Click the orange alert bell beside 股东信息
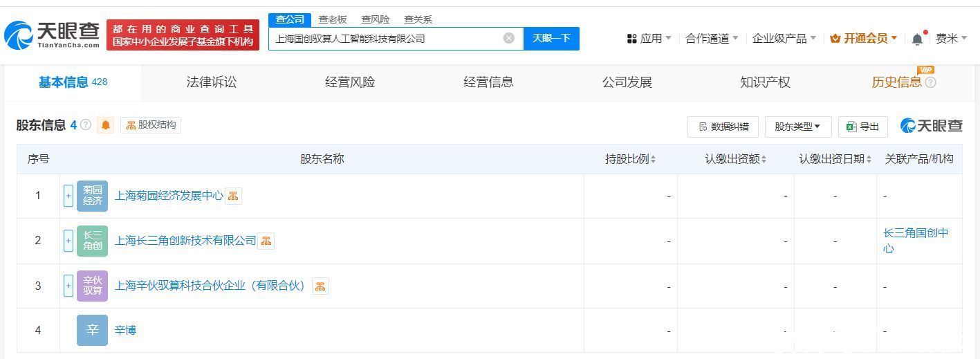The height and width of the screenshot is (359, 980). (106, 125)
